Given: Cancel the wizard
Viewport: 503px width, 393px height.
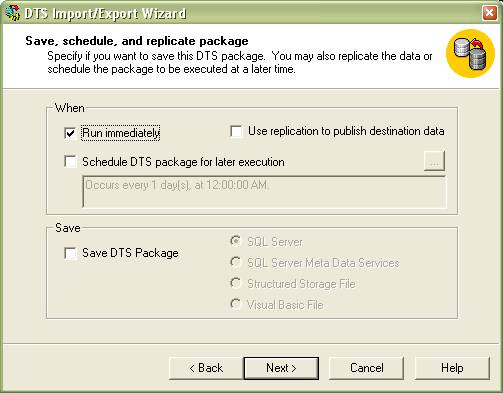Looking at the screenshot, I should 366,368.
